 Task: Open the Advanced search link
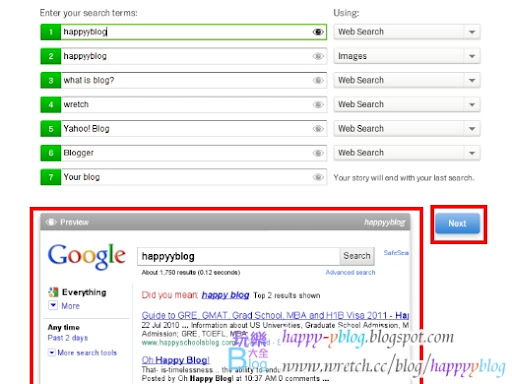(350, 272)
